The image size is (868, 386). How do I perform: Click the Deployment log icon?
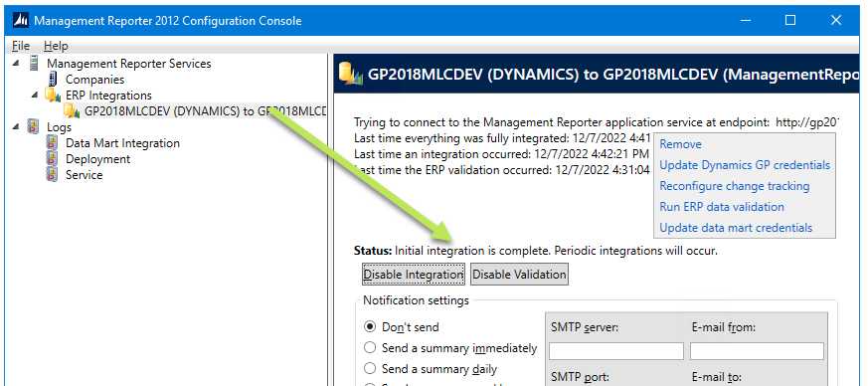tap(53, 159)
